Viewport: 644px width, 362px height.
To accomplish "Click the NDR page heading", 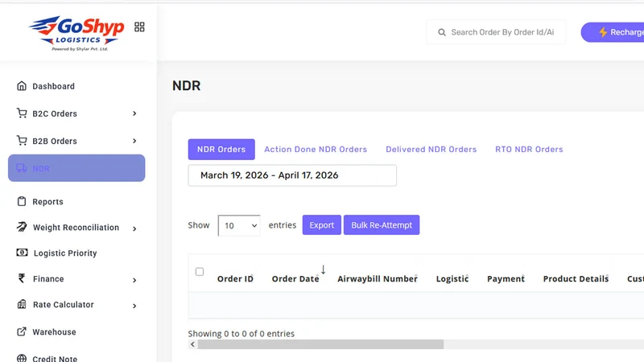I will point(187,86).
